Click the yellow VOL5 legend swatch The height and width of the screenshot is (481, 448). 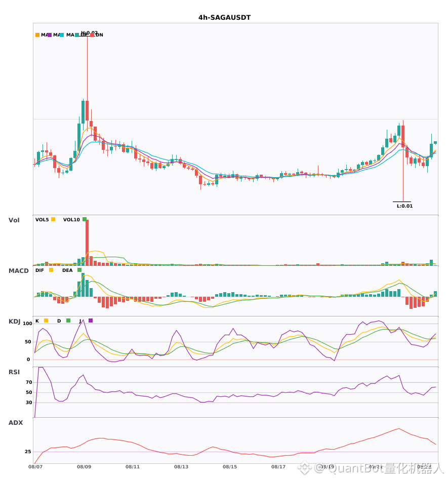pyautogui.click(x=53, y=219)
